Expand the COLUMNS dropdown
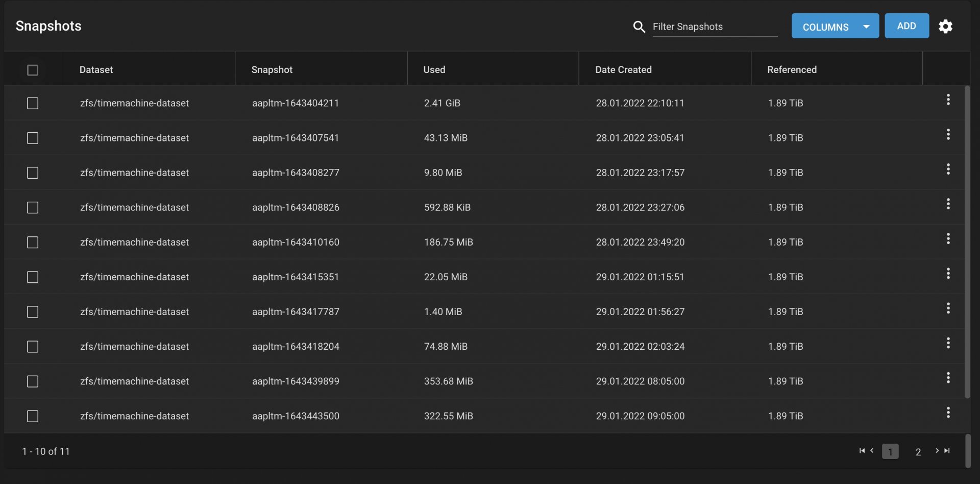Screen dimensions: 980x484 [835, 26]
